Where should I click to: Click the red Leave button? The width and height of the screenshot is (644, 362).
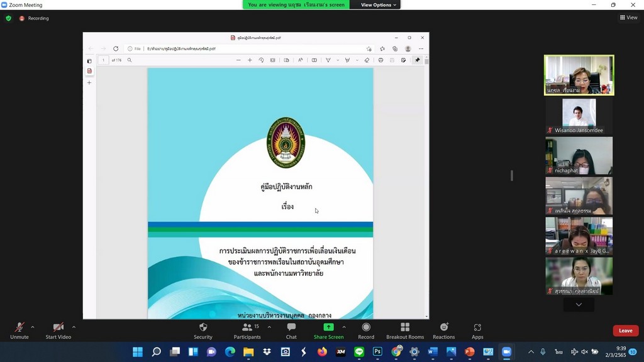click(x=626, y=331)
